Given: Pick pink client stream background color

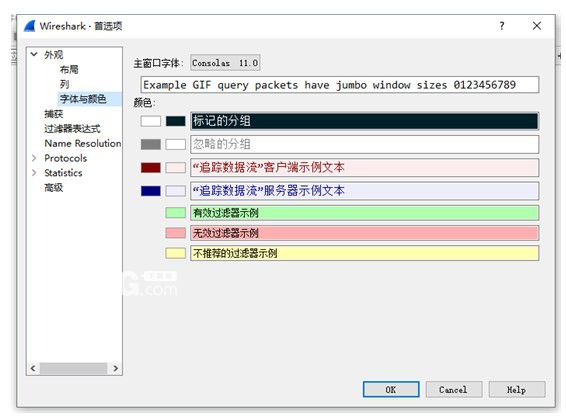Looking at the screenshot, I should (x=176, y=167).
